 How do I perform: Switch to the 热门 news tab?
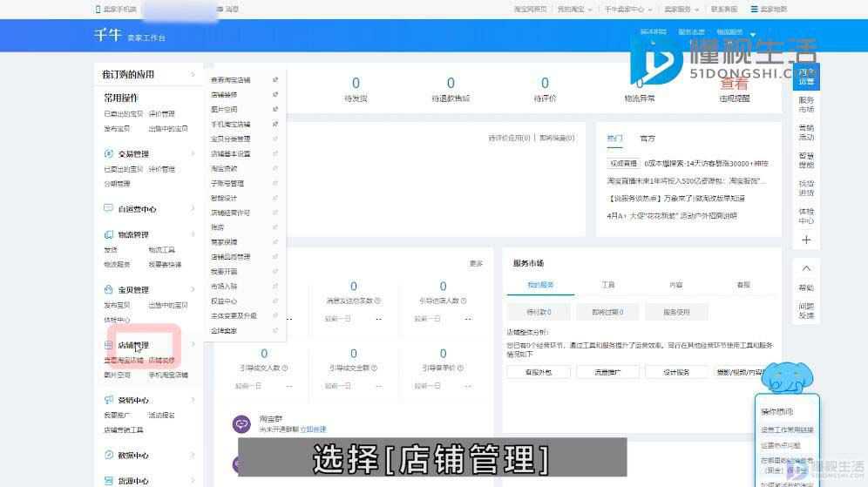point(614,139)
